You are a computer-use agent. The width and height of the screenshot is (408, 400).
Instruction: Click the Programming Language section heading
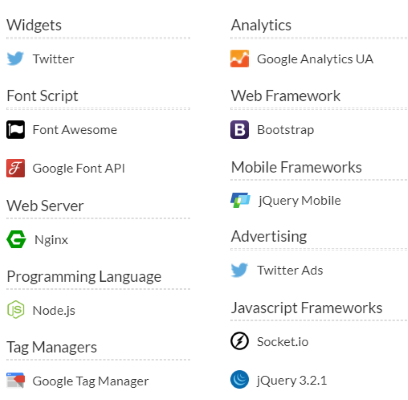(x=84, y=277)
